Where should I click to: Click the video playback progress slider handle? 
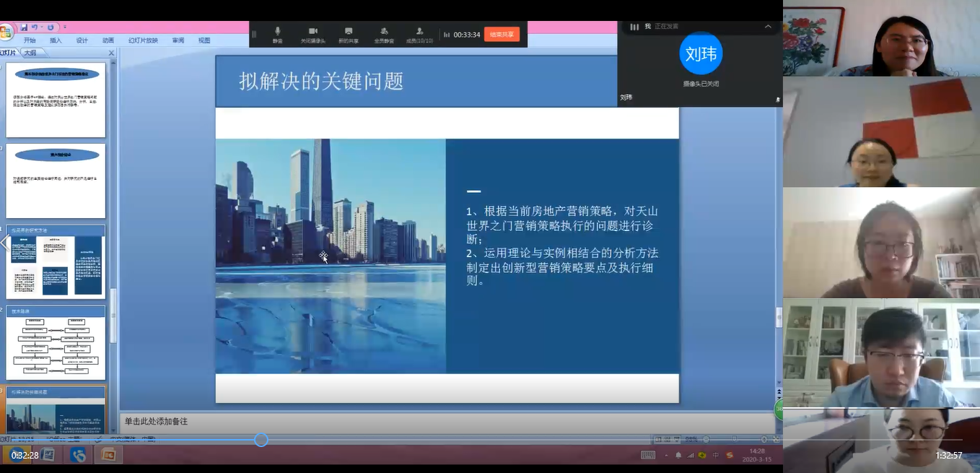[x=261, y=440]
